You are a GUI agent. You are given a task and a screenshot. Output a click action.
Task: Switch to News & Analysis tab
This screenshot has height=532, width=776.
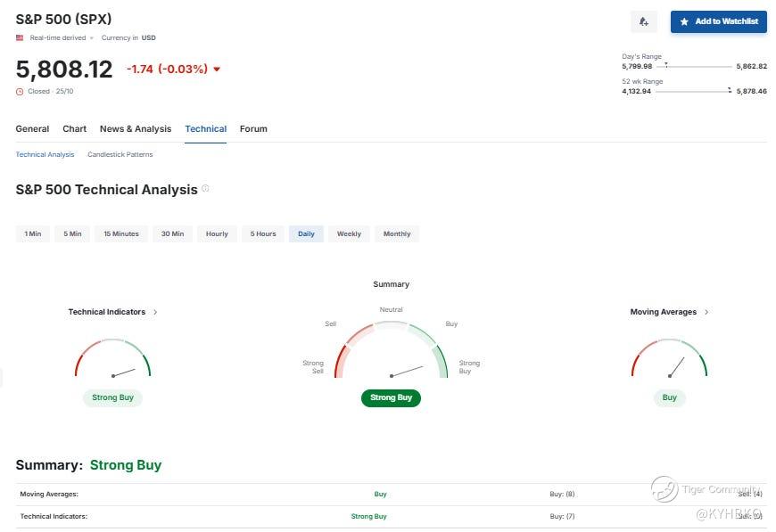(x=136, y=129)
